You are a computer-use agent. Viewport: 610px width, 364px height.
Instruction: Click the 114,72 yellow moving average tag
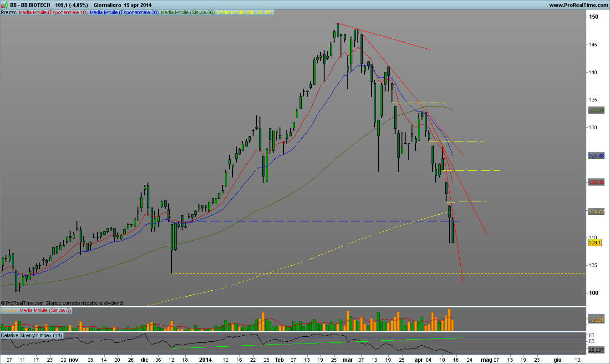pos(596,212)
